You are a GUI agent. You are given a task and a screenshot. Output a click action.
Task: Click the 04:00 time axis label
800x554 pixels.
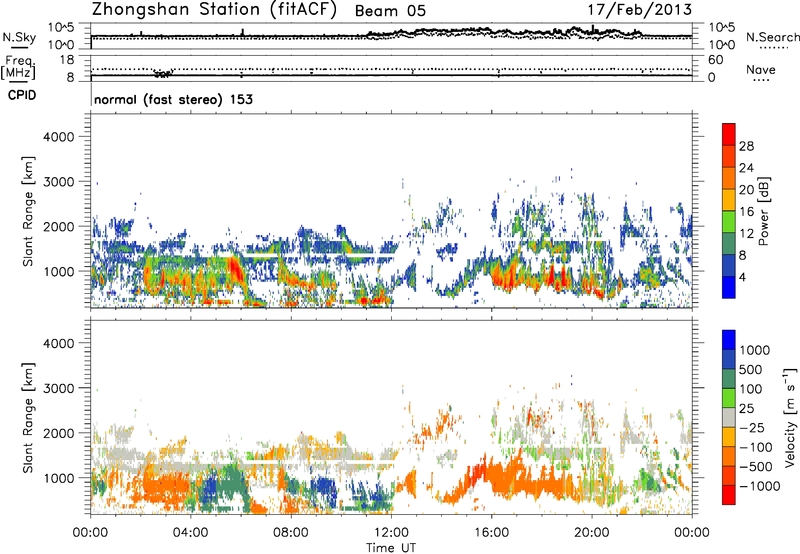point(190,533)
